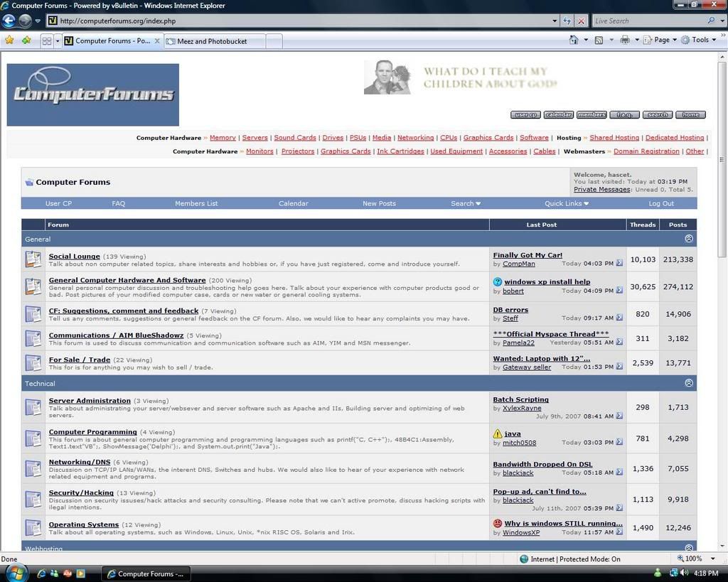Click the Live Search magnifier icon
The image size is (728, 582).
pyautogui.click(x=711, y=21)
